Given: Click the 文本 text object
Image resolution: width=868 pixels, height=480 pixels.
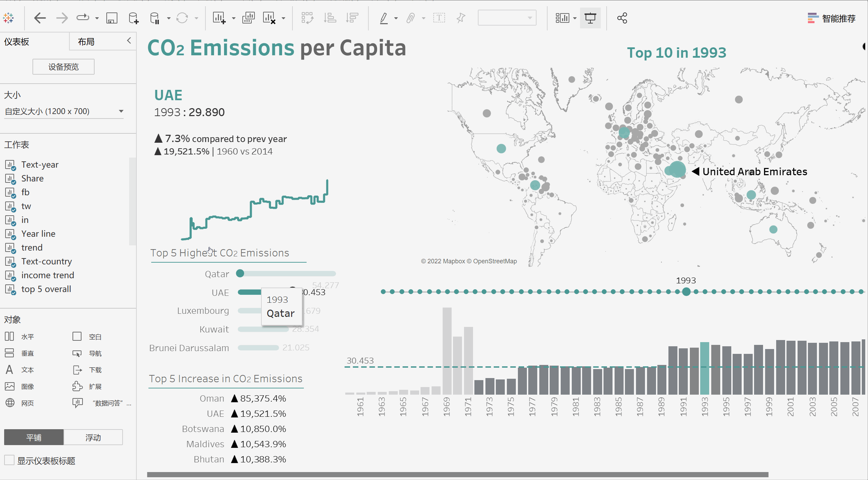Looking at the screenshot, I should (19, 370).
